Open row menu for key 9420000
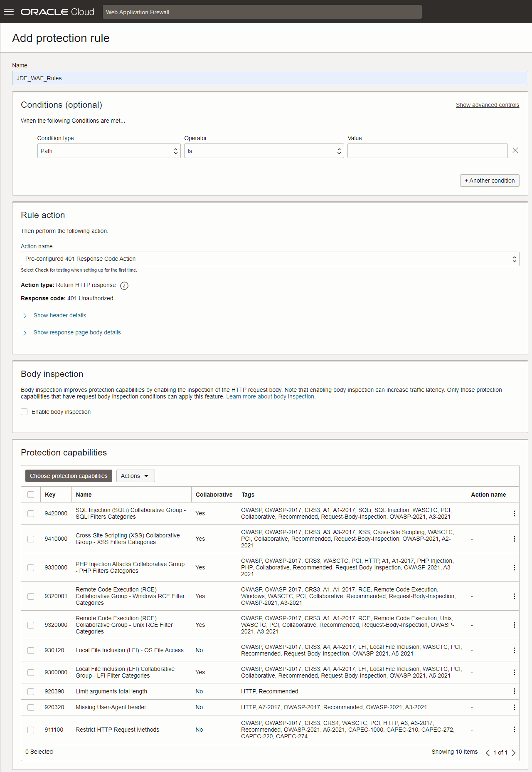The width and height of the screenshot is (532, 772). pyautogui.click(x=514, y=513)
